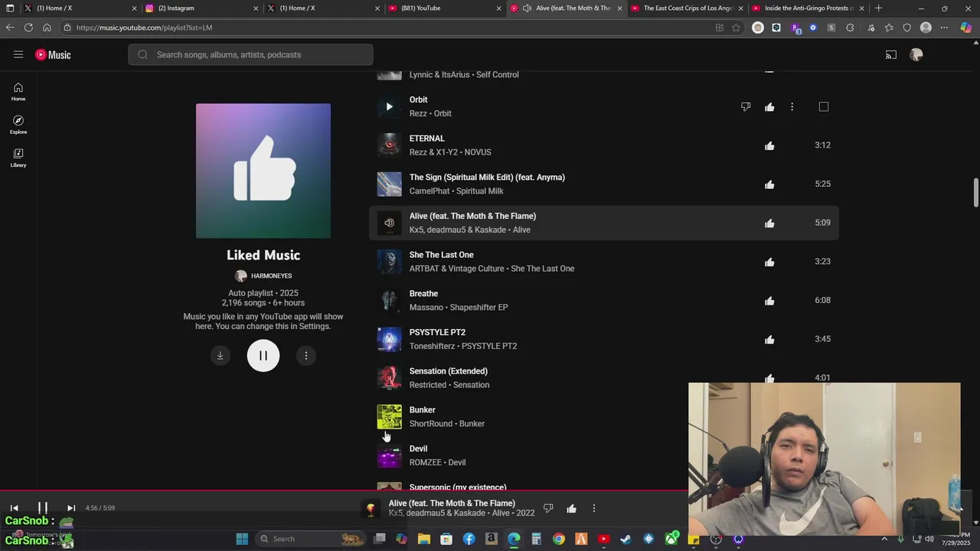Download the Liked Music playlist
Viewport: 980px width, 551px height.
click(220, 355)
